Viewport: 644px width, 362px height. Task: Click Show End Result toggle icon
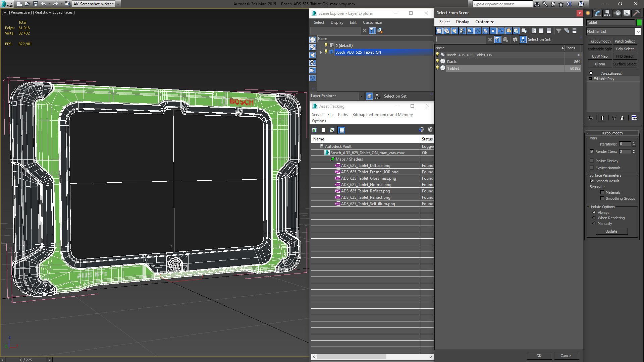[602, 118]
